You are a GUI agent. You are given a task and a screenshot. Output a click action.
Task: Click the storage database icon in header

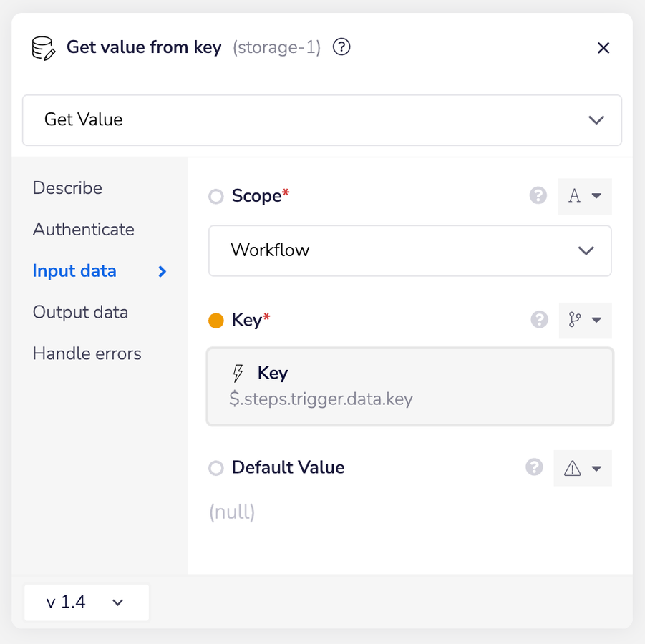pos(44,48)
